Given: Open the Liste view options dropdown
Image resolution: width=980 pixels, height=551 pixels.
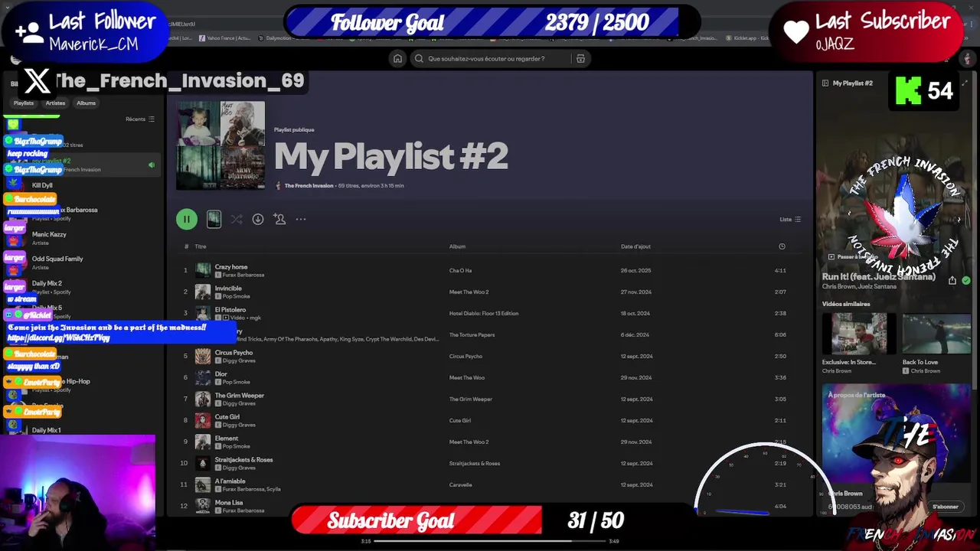Looking at the screenshot, I should tap(790, 219).
